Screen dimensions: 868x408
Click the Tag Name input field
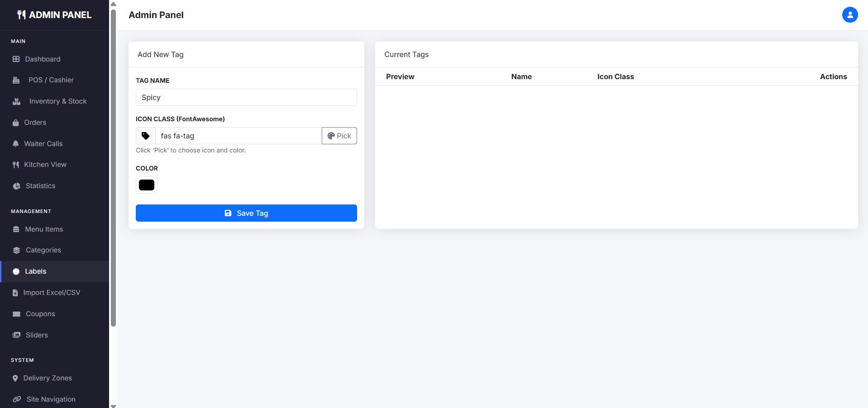[246, 97]
